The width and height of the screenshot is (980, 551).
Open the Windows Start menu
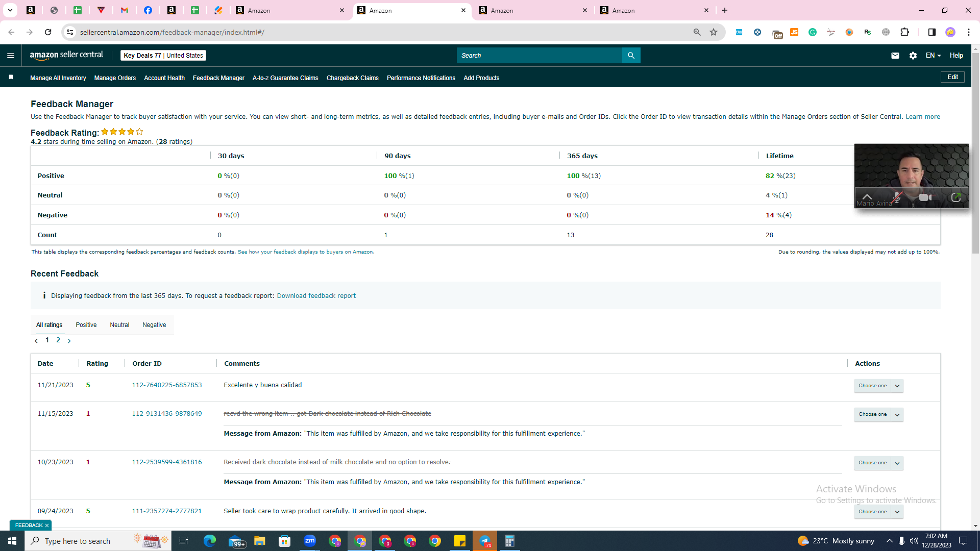(12, 541)
